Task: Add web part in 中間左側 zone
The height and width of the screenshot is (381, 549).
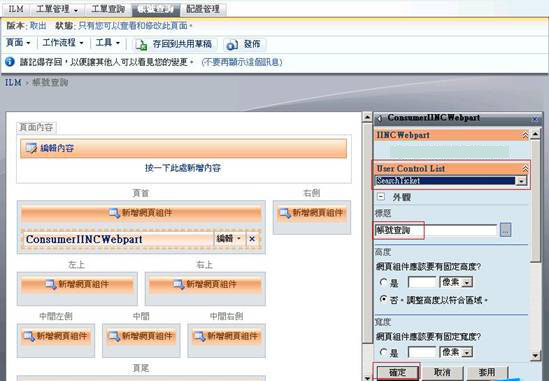Action: [x=56, y=336]
